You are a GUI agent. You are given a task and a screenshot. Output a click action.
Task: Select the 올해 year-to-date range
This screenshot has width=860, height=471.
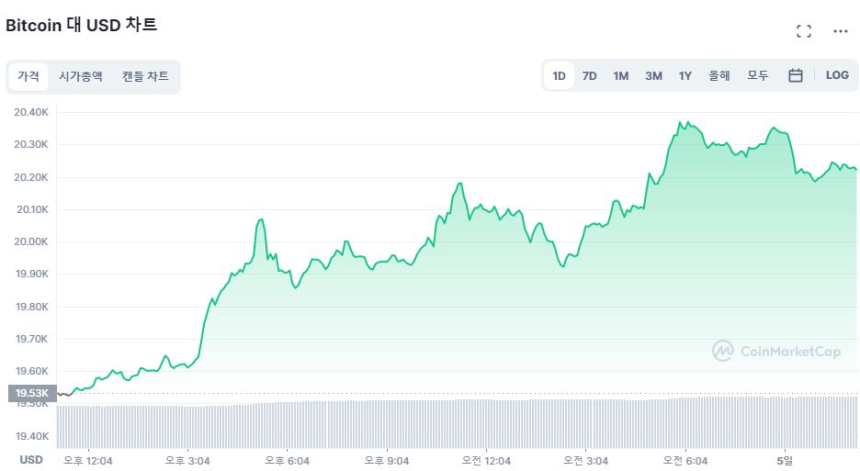[719, 76]
